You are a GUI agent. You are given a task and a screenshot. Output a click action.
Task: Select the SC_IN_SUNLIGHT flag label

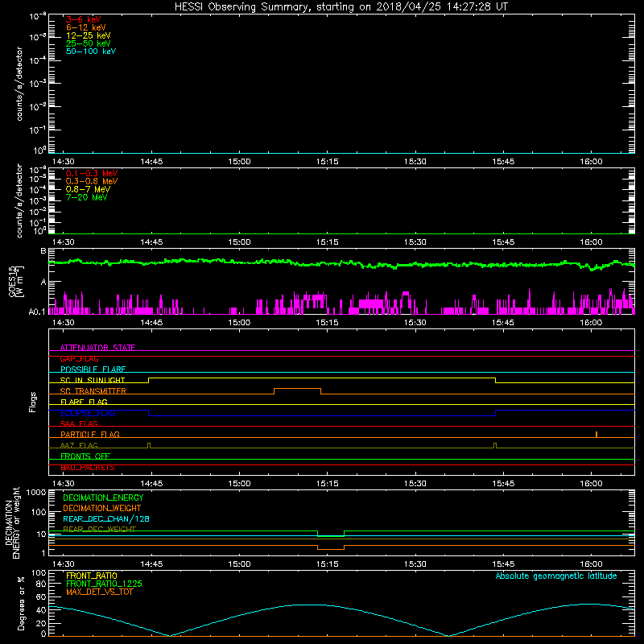click(x=93, y=380)
